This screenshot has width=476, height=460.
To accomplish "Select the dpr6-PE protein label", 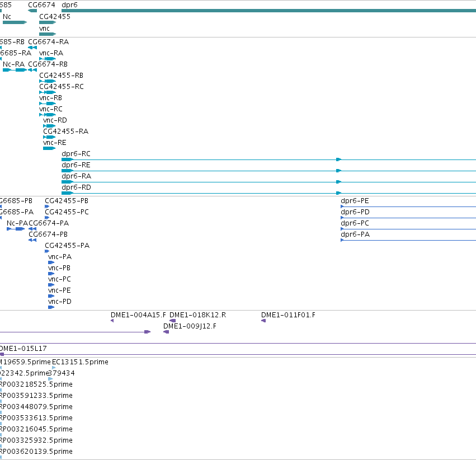I will click(355, 201).
